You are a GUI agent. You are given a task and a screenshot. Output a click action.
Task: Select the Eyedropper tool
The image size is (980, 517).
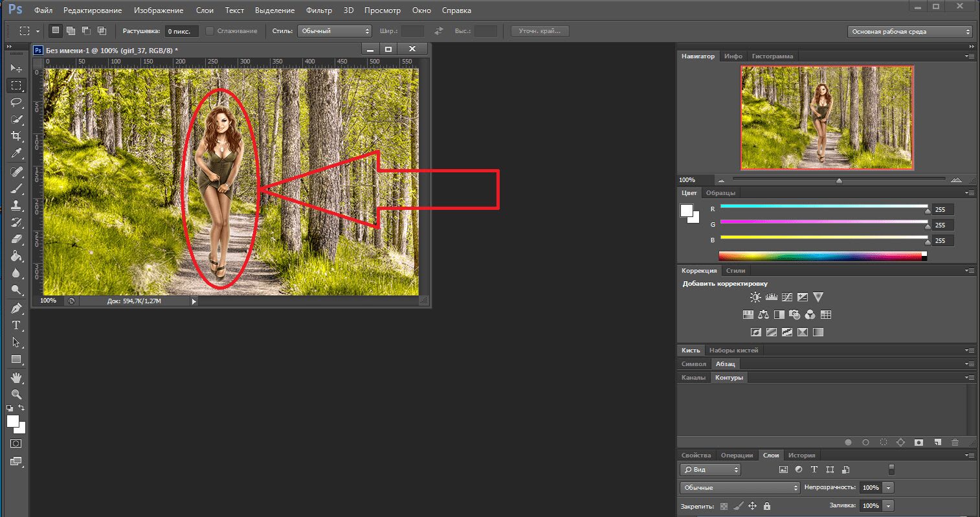click(16, 153)
